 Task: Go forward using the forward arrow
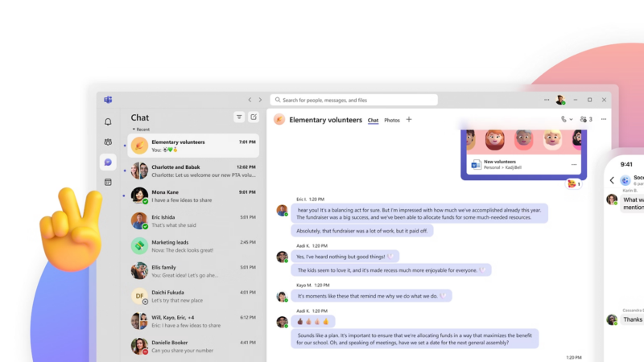coord(260,100)
